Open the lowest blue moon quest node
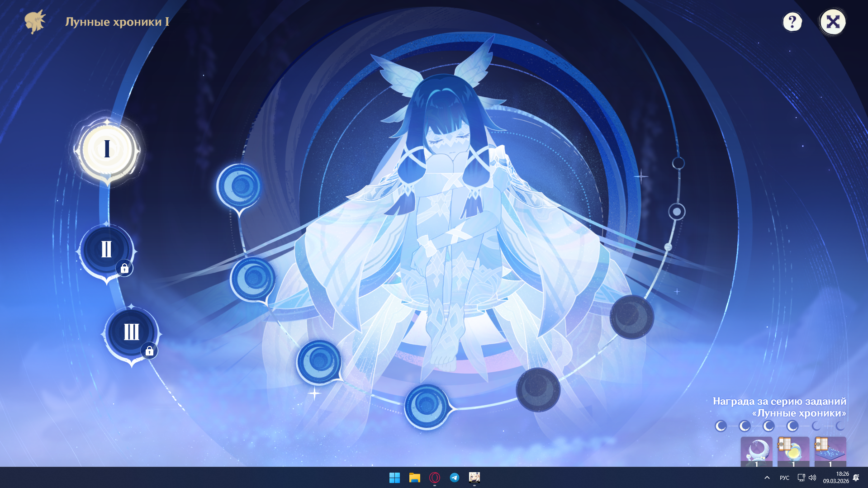This screenshot has width=868, height=488. click(x=427, y=407)
